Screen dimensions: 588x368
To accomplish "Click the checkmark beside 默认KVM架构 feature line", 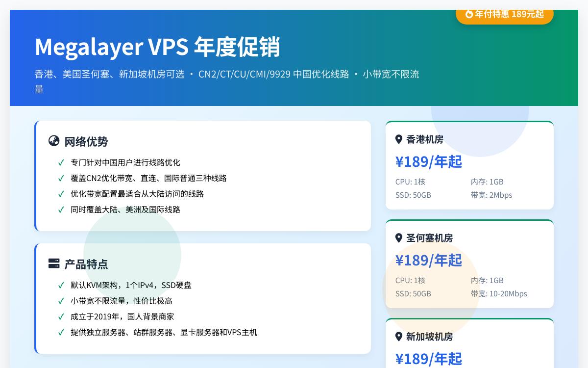I will coord(61,285).
